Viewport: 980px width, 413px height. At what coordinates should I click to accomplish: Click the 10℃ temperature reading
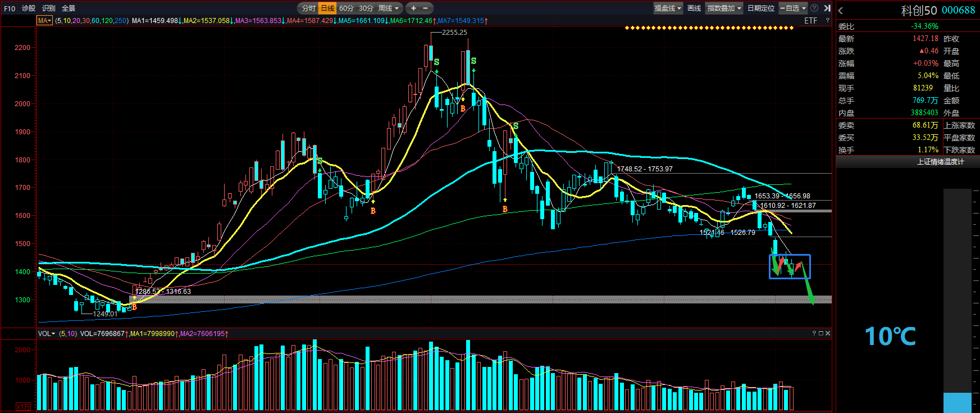[x=890, y=337]
